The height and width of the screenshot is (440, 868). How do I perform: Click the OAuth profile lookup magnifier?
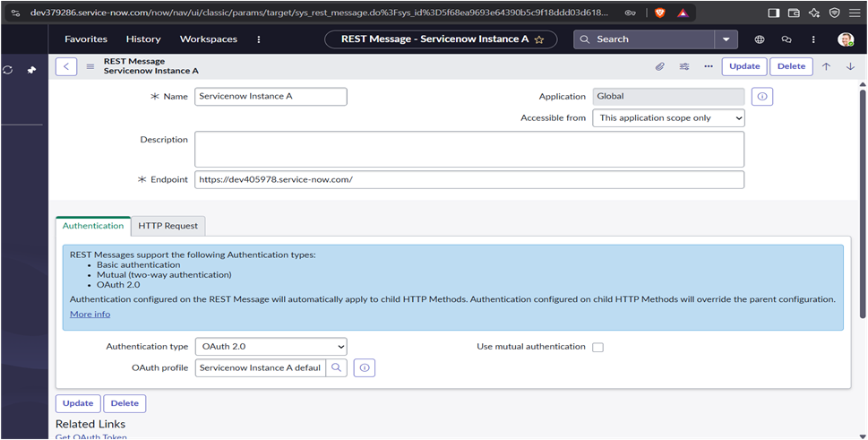pyautogui.click(x=336, y=367)
